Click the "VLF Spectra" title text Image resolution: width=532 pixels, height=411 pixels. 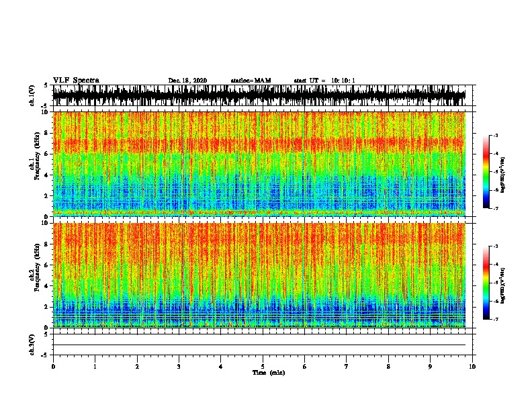[x=76, y=81]
